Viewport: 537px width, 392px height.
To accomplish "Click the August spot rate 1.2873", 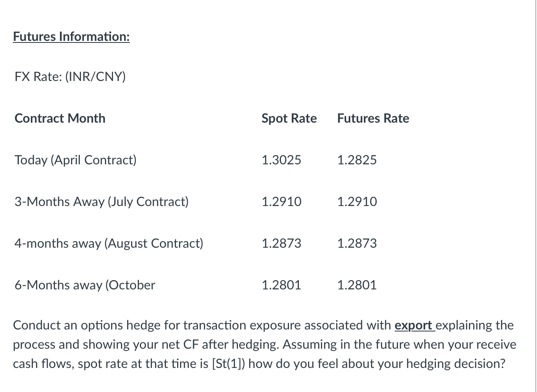I will click(281, 243).
